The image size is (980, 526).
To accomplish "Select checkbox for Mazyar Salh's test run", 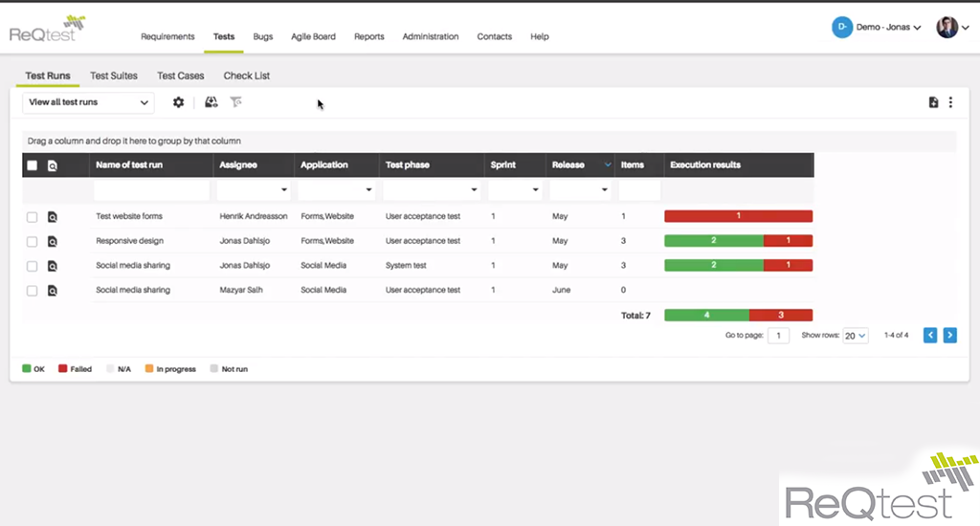I will tap(33, 290).
